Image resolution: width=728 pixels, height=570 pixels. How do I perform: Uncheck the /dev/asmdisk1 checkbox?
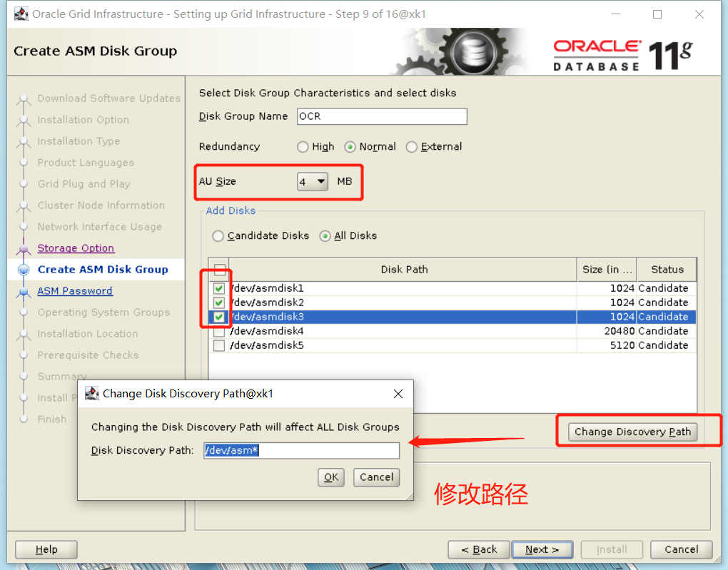(x=219, y=288)
